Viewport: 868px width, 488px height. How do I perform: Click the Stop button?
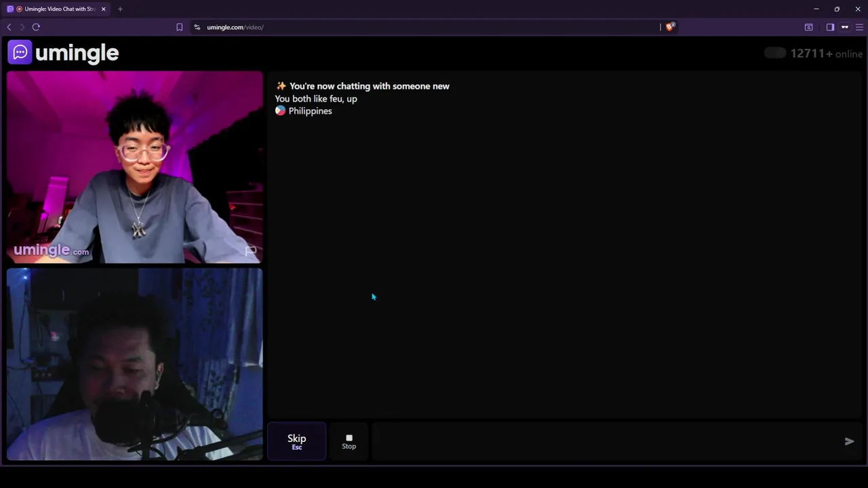(x=349, y=441)
